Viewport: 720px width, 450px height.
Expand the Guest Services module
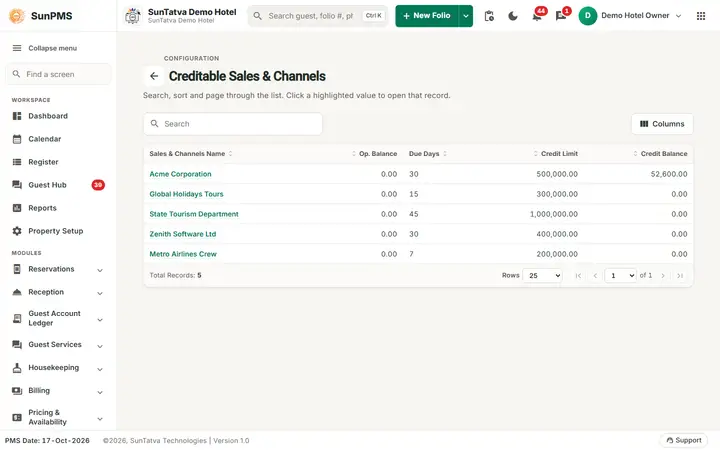(100, 346)
